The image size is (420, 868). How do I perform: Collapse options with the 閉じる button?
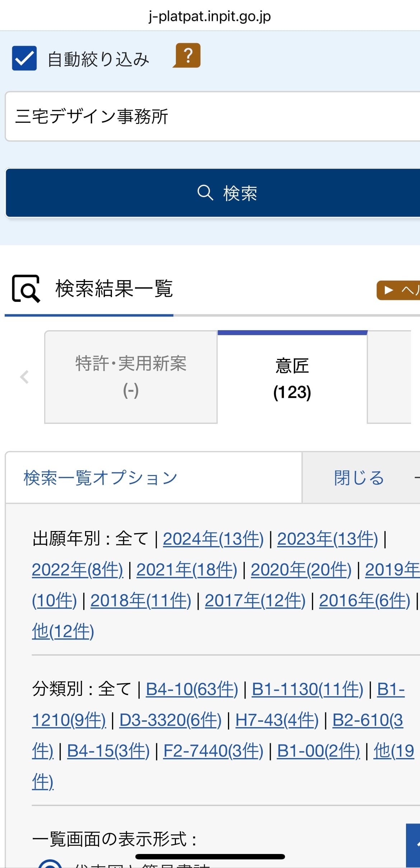click(x=359, y=478)
